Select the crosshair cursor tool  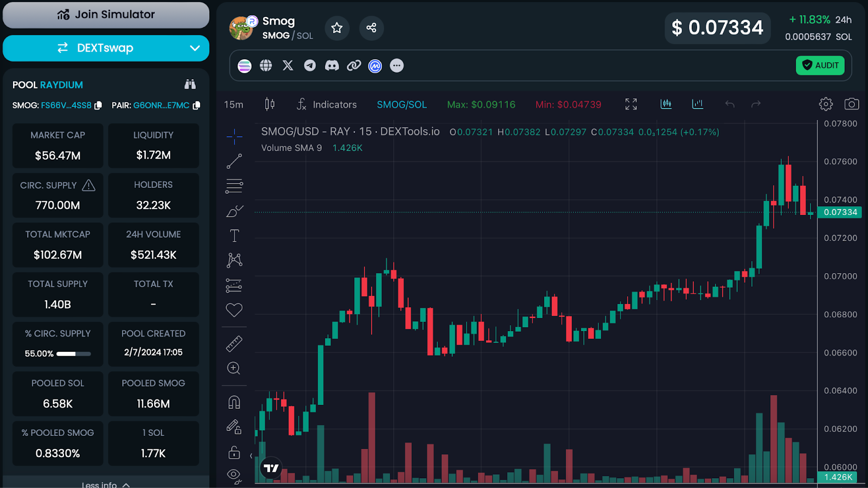coord(234,137)
